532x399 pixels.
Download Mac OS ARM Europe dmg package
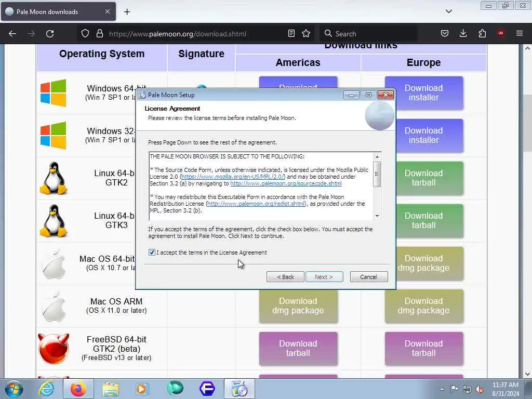click(x=424, y=306)
